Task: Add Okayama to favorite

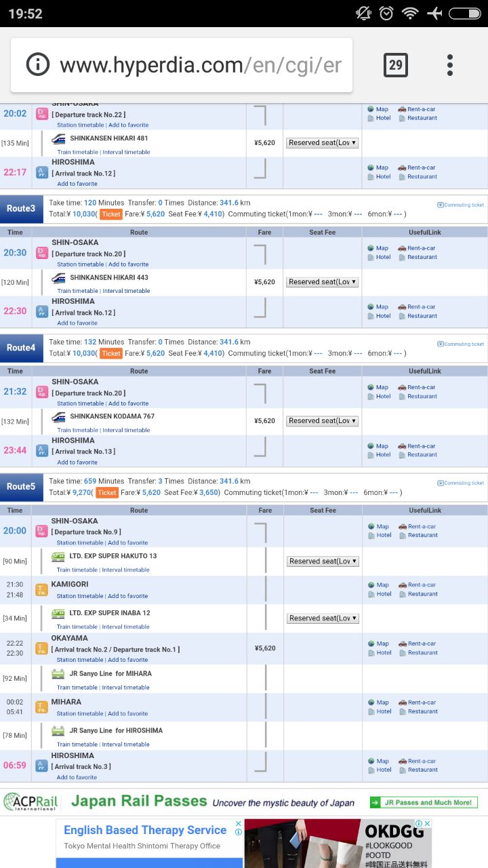Action: 127,660
